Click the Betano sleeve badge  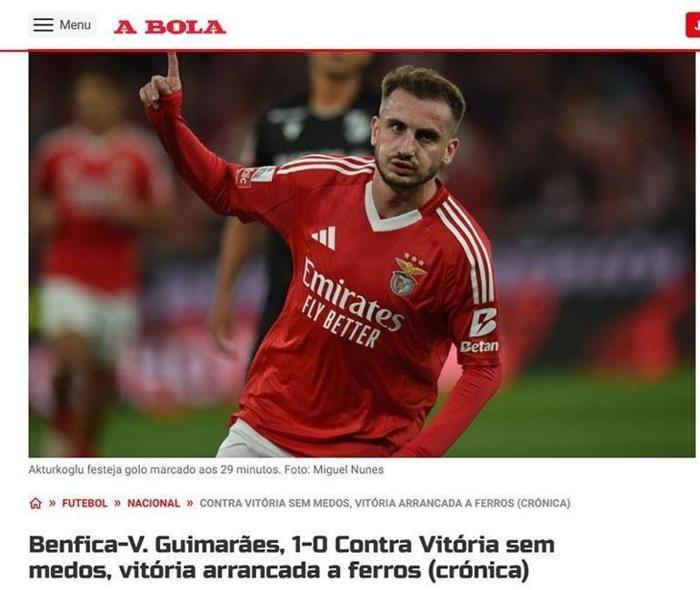[x=481, y=330]
